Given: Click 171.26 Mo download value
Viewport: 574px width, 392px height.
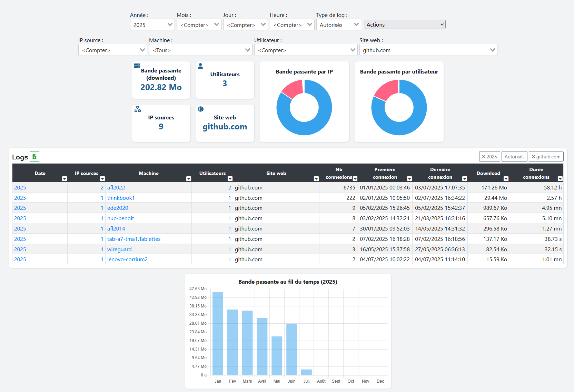Looking at the screenshot, I should pos(494,188).
